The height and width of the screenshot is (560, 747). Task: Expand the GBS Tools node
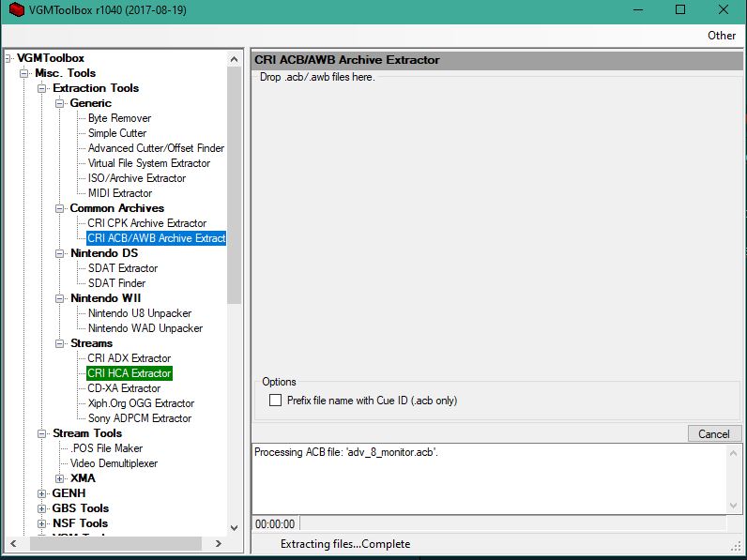[x=42, y=508]
